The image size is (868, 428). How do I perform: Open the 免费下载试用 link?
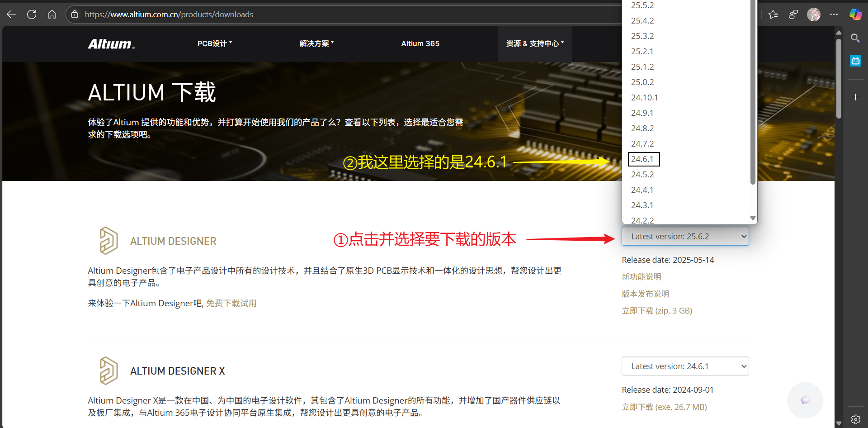(231, 303)
